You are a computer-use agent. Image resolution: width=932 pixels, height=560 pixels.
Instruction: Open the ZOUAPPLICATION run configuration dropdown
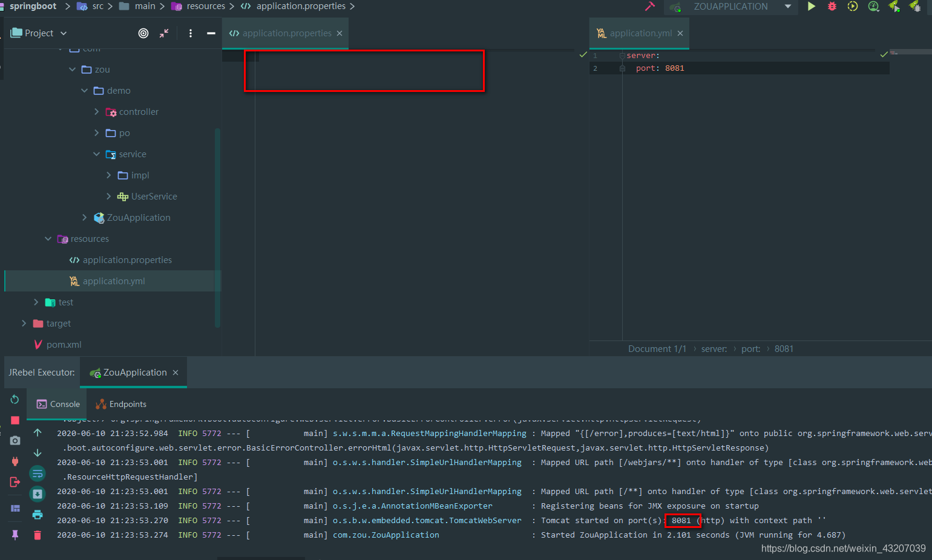(x=731, y=7)
